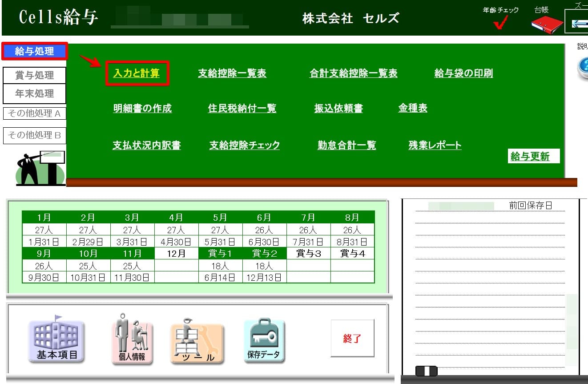Open the 基本項目 building icon
The image size is (588, 384).
pos(56,341)
